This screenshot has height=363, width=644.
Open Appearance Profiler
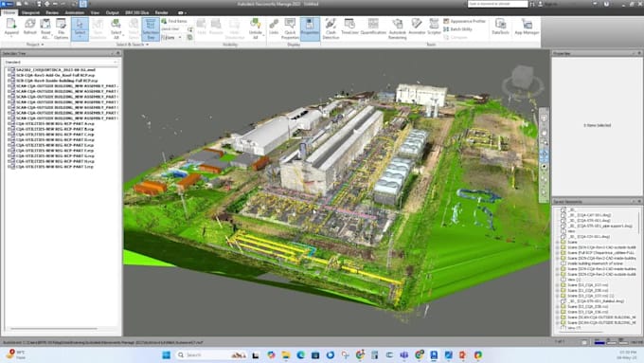[x=464, y=21]
